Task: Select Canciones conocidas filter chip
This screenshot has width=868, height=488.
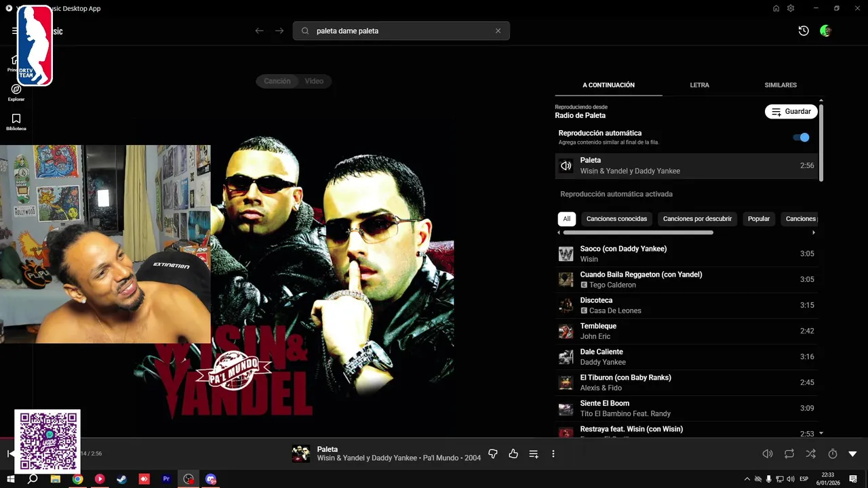Action: (617, 219)
